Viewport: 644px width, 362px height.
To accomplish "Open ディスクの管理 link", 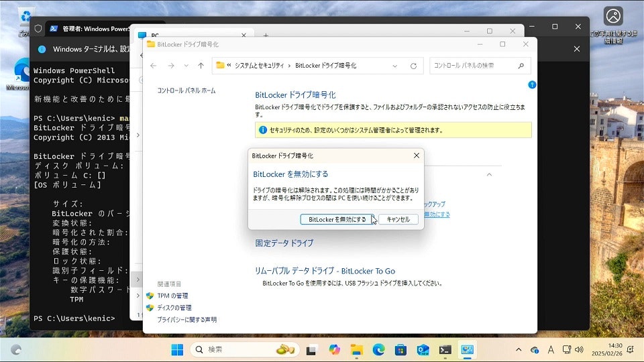I will [174, 308].
